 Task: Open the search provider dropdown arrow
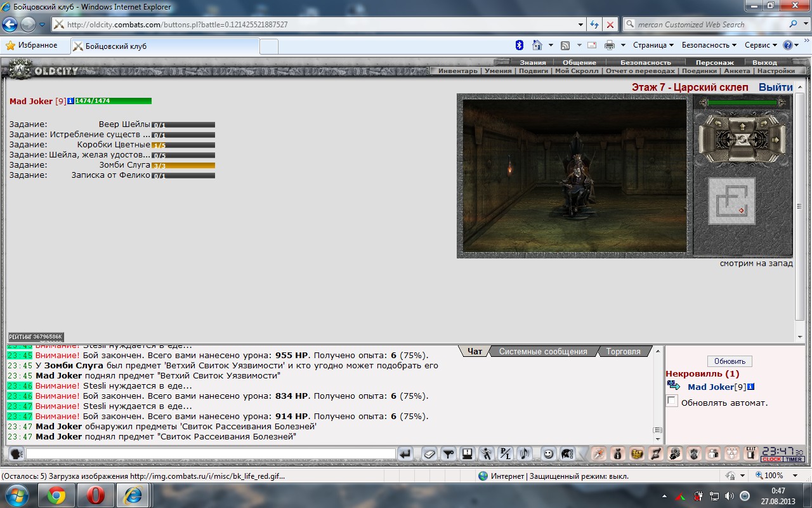point(804,25)
